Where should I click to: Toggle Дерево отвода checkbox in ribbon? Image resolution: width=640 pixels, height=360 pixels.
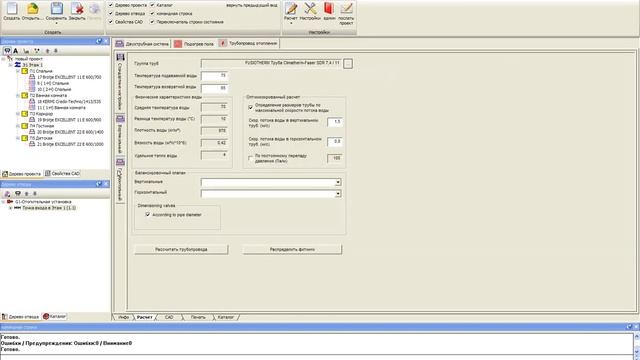(x=111, y=13)
